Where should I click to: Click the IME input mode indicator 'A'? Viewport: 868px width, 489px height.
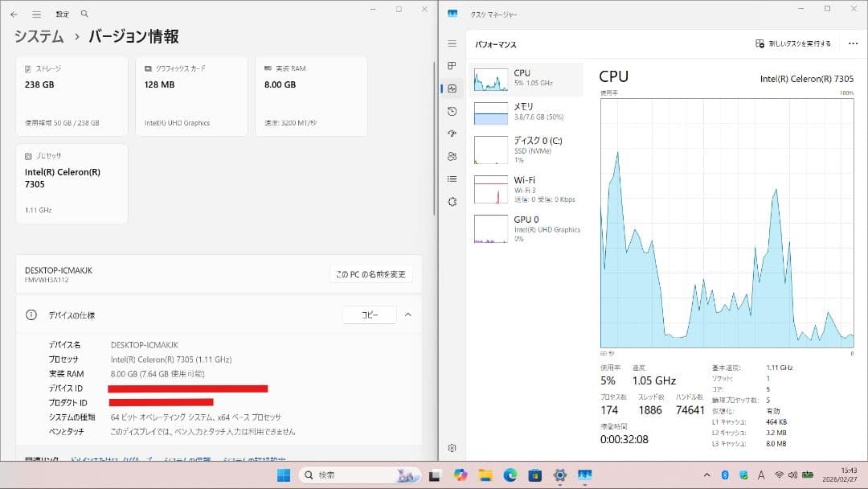pyautogui.click(x=761, y=475)
